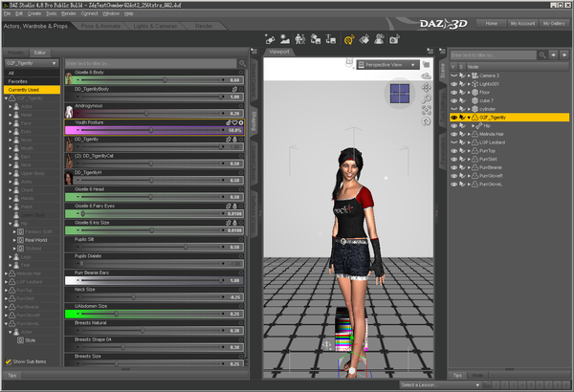Screen dimensions: 574x392
Task: Open the Select a Lesson dropdown
Action: click(440, 384)
